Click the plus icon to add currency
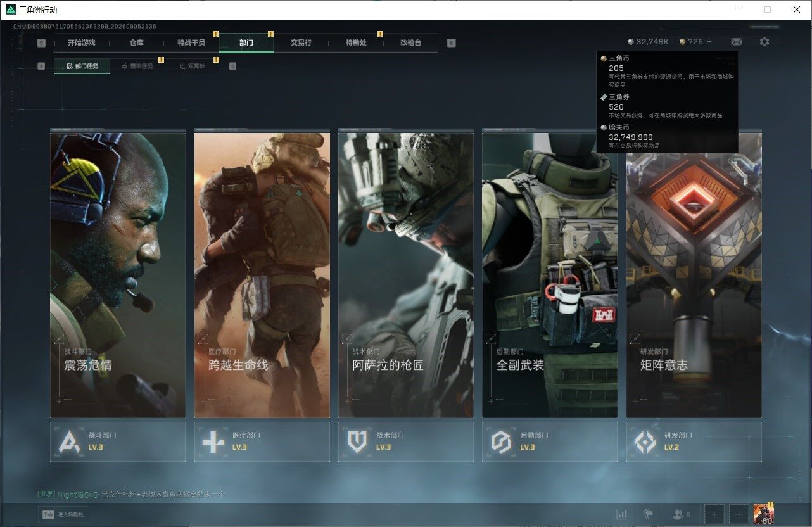Image resolution: width=812 pixels, height=527 pixels. [x=709, y=42]
